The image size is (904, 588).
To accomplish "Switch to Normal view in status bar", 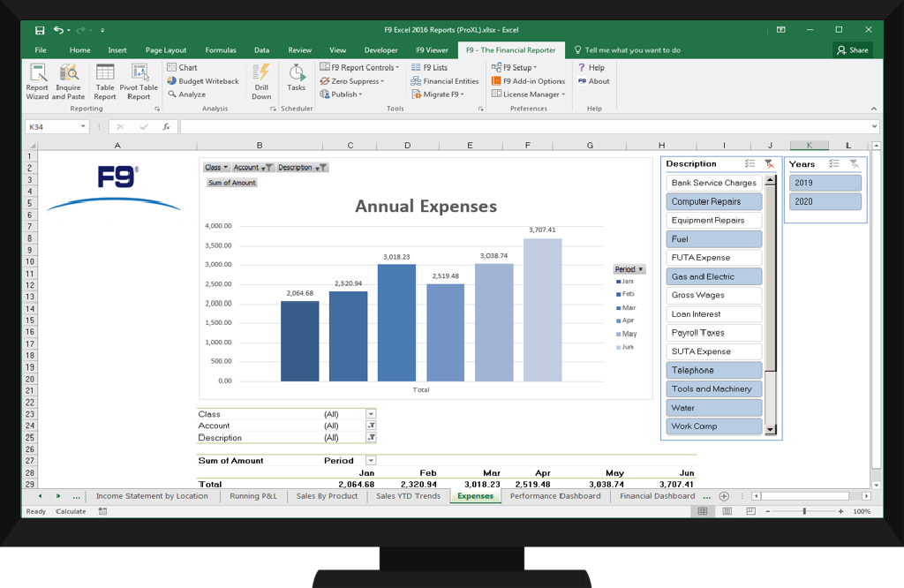I will click(702, 511).
